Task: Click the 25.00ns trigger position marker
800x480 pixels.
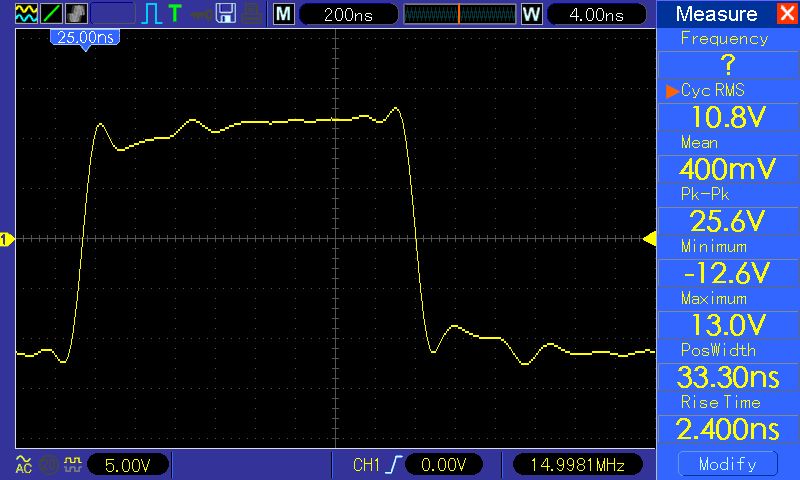Action: coord(85,39)
